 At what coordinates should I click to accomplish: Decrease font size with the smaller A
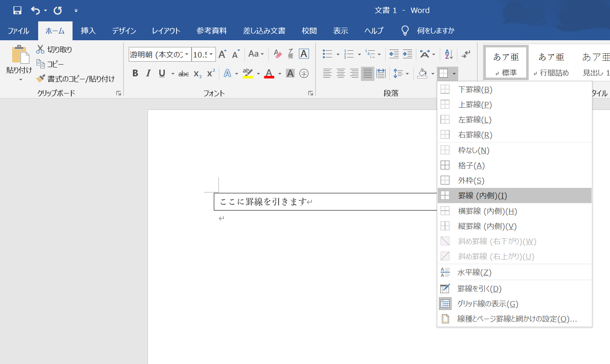pyautogui.click(x=236, y=54)
